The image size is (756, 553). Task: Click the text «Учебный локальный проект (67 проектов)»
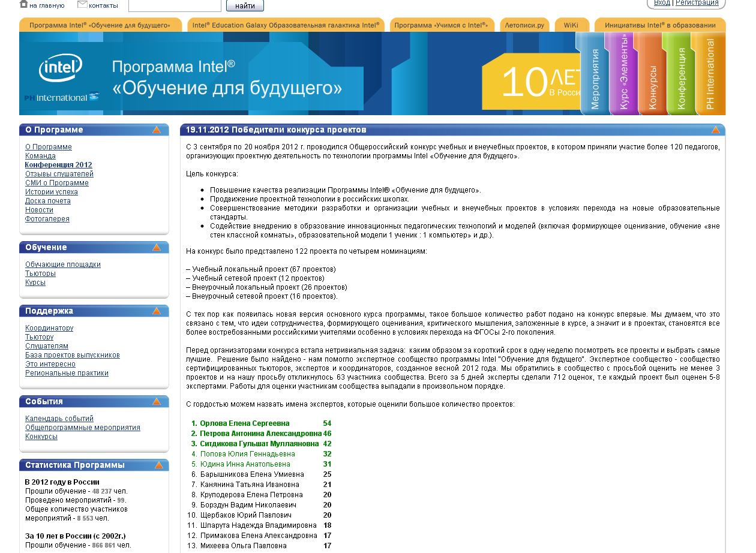coord(263,269)
